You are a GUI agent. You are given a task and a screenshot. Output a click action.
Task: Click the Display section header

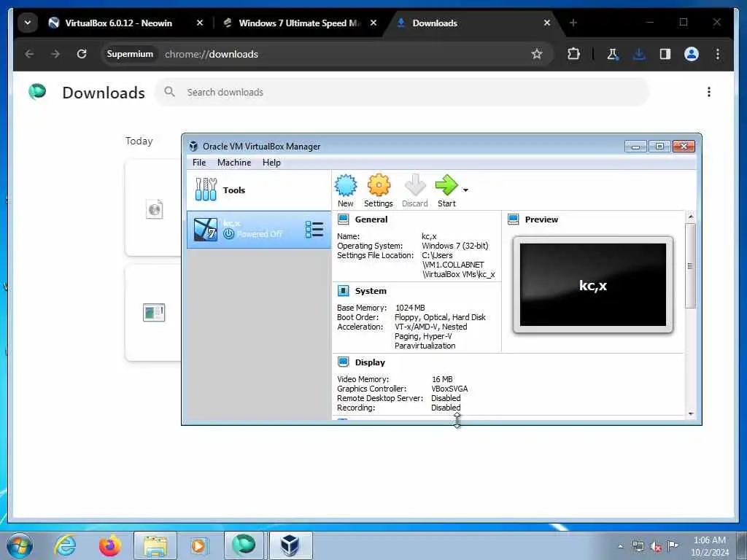pos(370,362)
